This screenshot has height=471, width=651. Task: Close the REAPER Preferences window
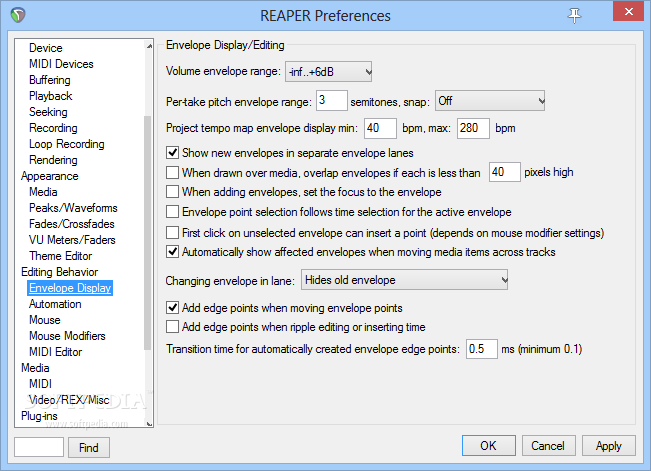tap(629, 12)
